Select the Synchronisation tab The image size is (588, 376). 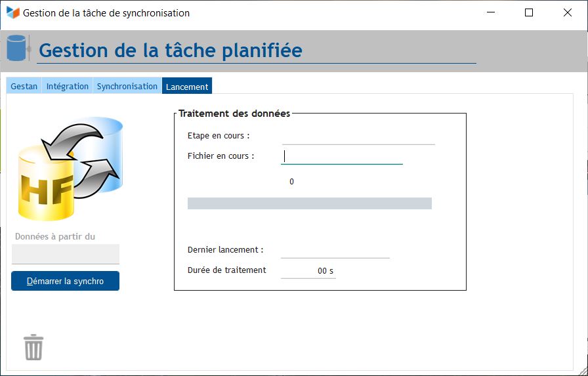pyautogui.click(x=127, y=86)
